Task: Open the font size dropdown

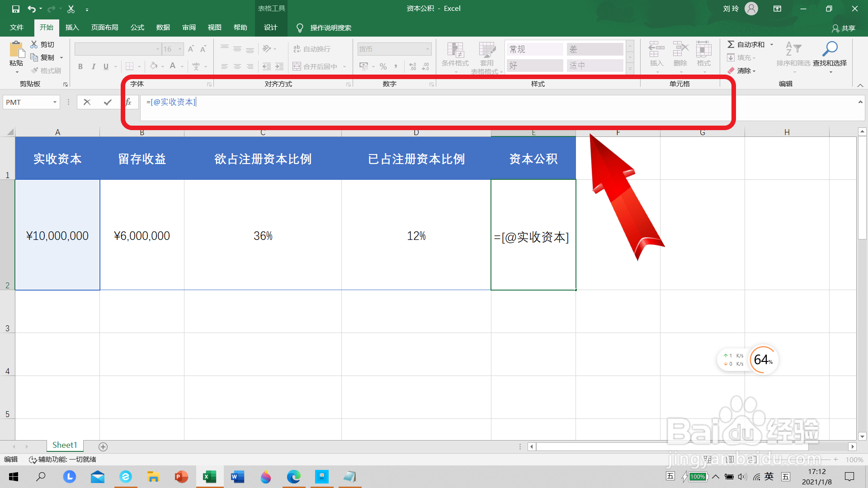Action: point(180,49)
